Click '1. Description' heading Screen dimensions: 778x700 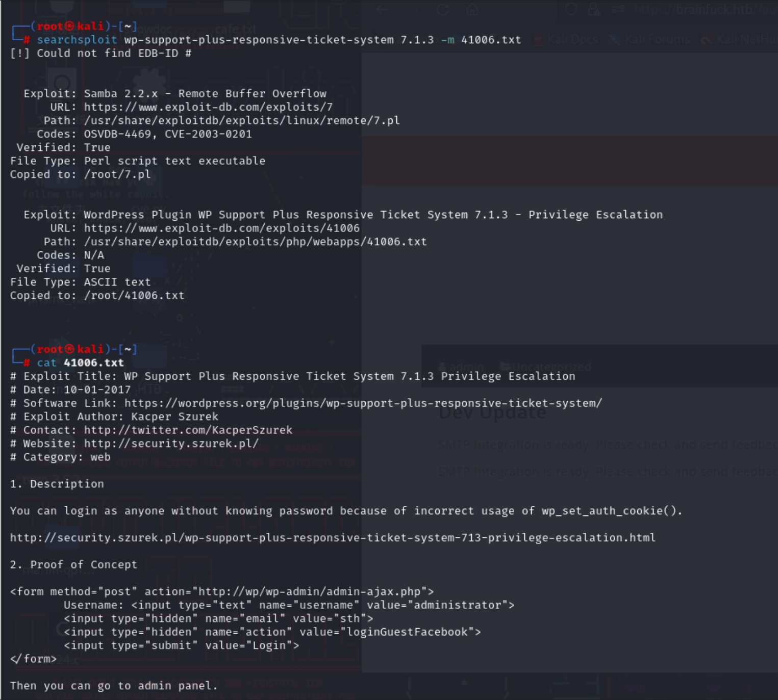point(57,484)
